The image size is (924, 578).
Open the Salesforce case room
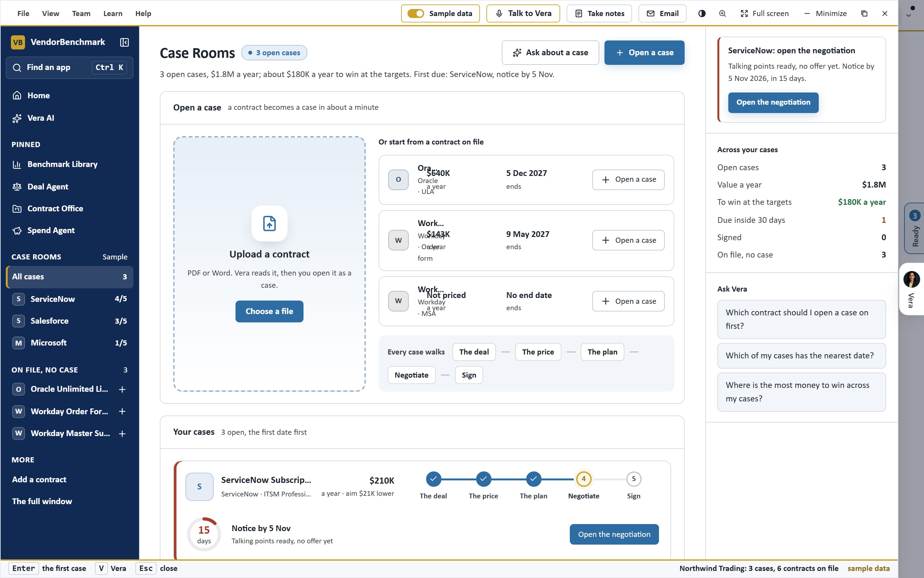click(70, 321)
